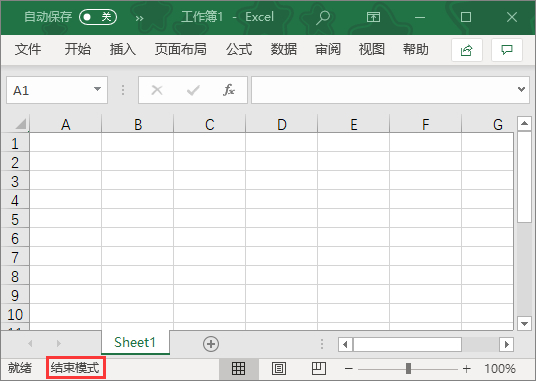The image size is (536, 381).
Task: Click the vertical scrollbar up arrow
Action: pos(524,123)
